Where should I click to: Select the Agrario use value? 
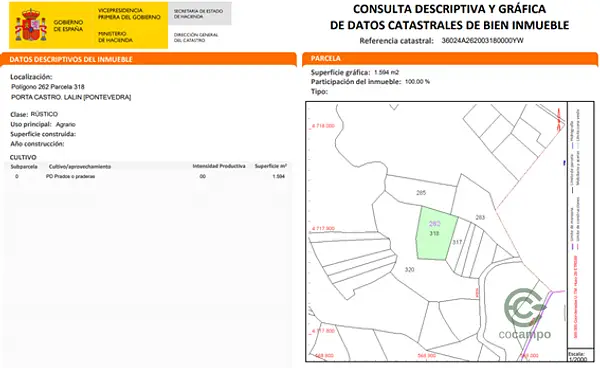(65, 124)
